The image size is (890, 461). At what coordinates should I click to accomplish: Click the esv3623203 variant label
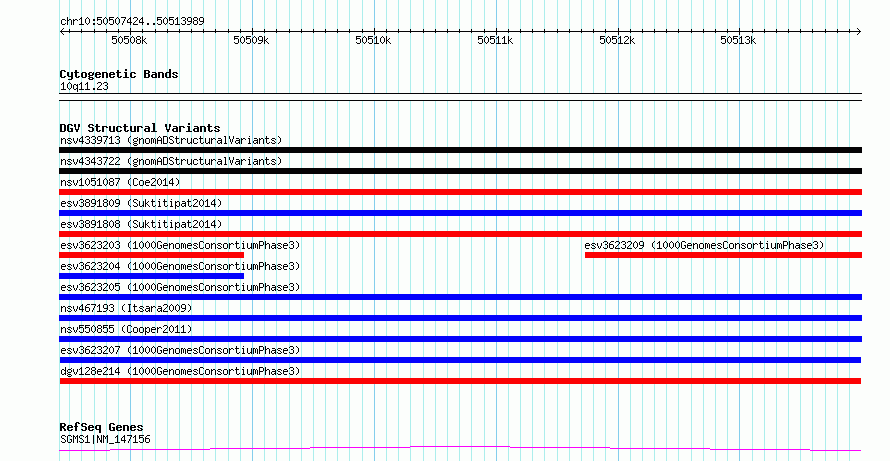click(x=180, y=245)
